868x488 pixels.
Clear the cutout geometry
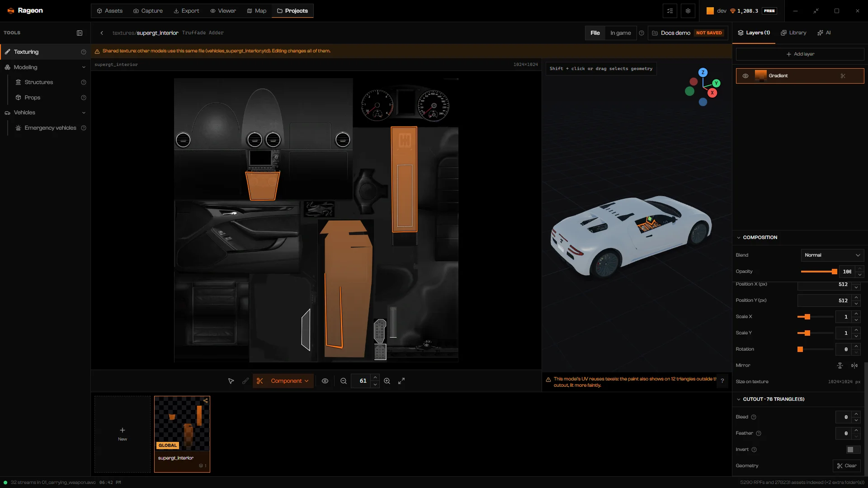click(x=847, y=466)
